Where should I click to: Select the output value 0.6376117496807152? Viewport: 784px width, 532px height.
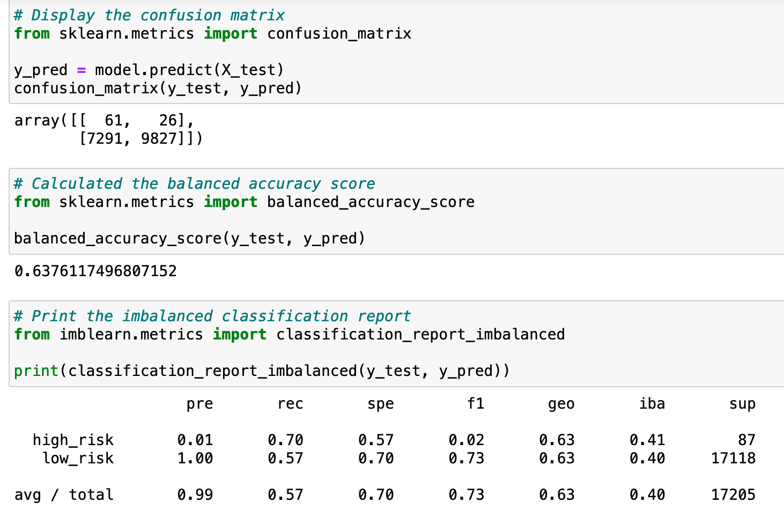tap(95, 271)
